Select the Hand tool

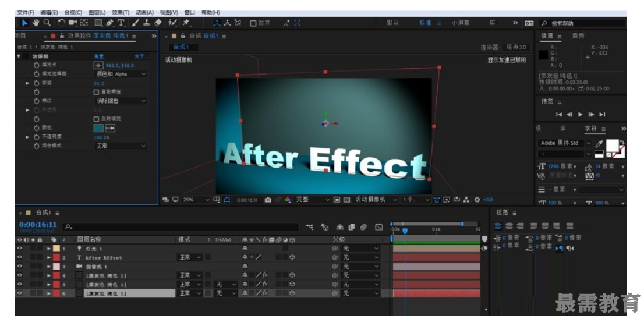(36, 23)
